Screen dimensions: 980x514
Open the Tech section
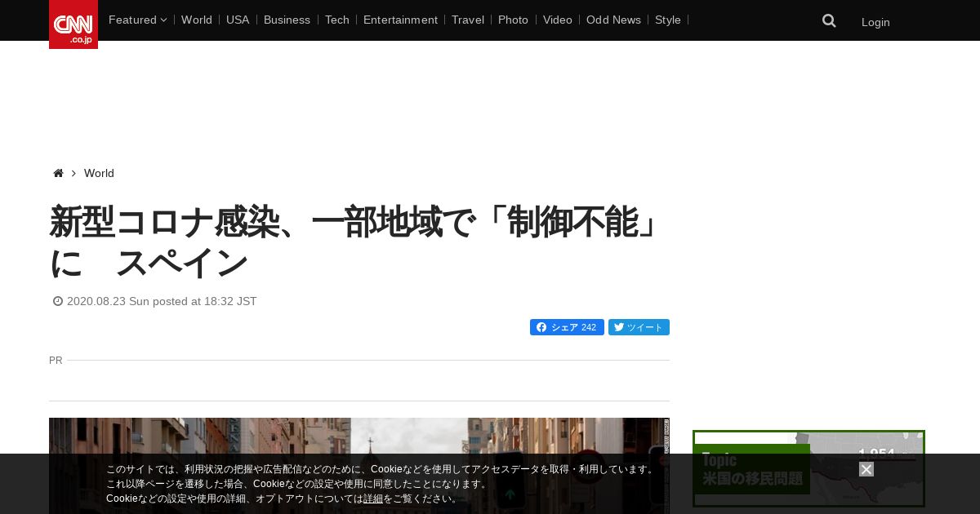(336, 20)
